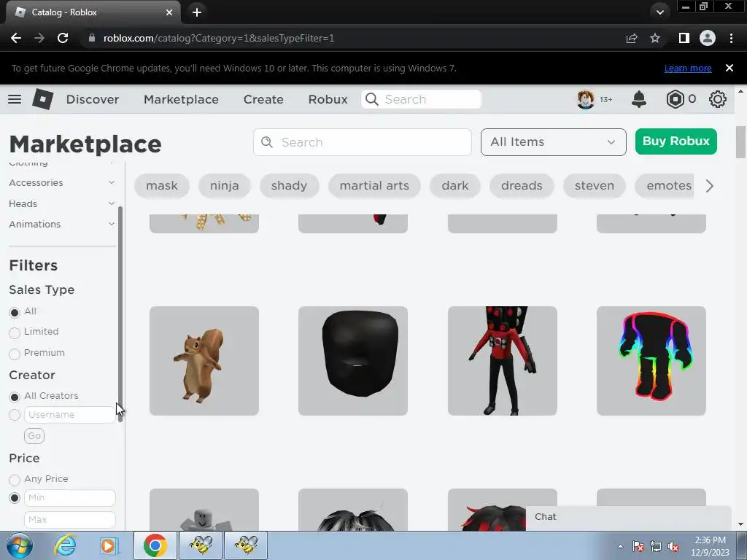The height and width of the screenshot is (560, 747).
Task: Click the first bee app taskbar icon
Action: click(201, 545)
